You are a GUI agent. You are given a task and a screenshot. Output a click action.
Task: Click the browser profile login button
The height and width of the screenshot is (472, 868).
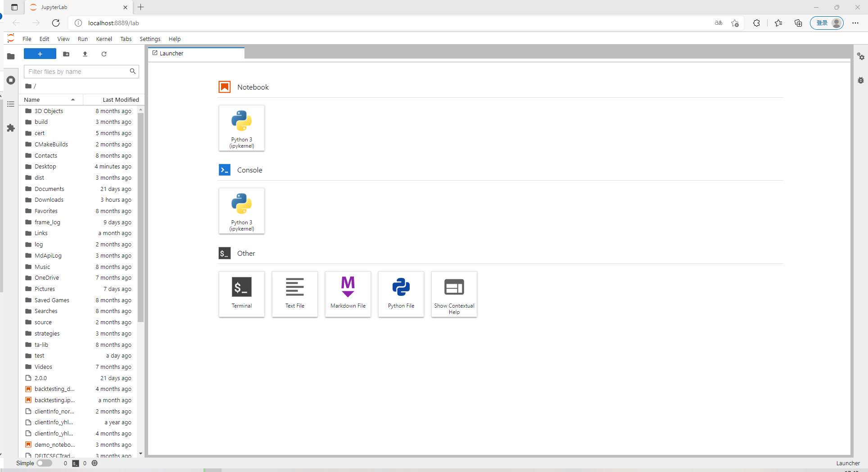(x=827, y=23)
